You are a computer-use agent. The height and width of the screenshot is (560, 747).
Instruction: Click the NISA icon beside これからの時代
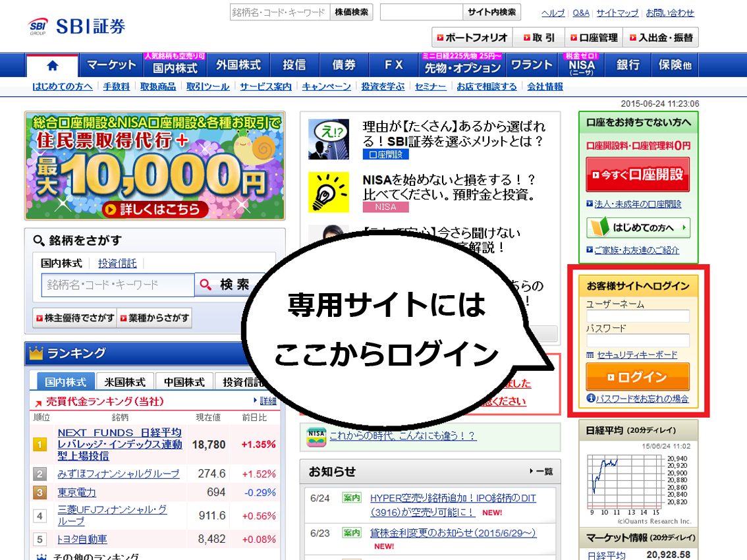[x=316, y=436]
